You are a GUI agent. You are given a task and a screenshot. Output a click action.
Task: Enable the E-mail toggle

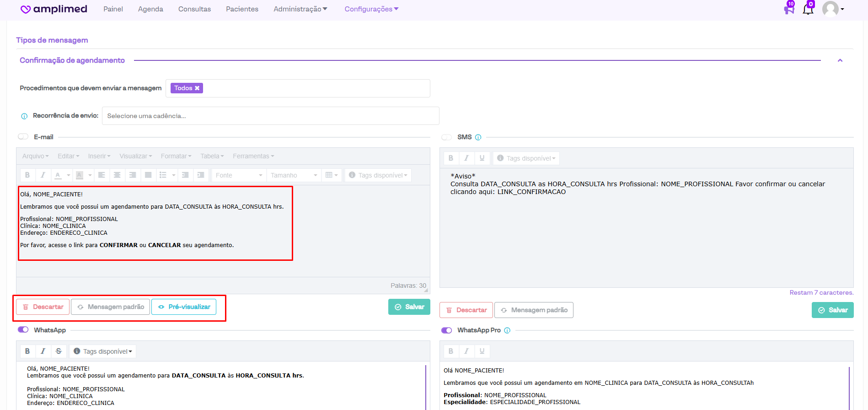click(x=23, y=137)
